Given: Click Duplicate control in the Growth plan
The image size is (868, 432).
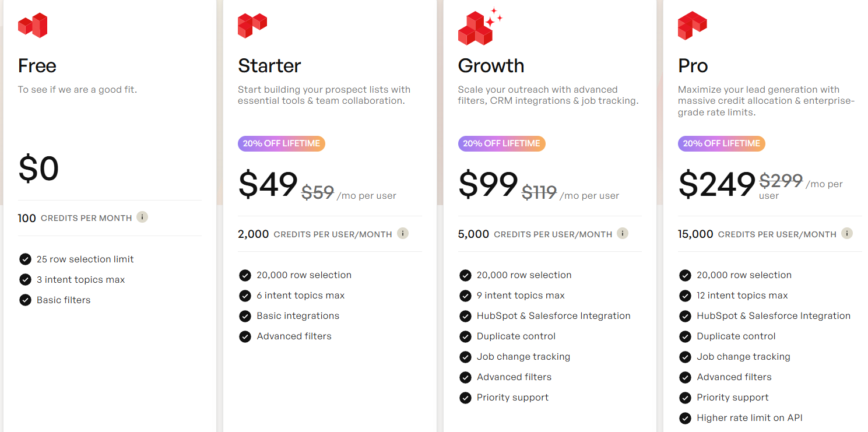Looking at the screenshot, I should click(x=516, y=336).
